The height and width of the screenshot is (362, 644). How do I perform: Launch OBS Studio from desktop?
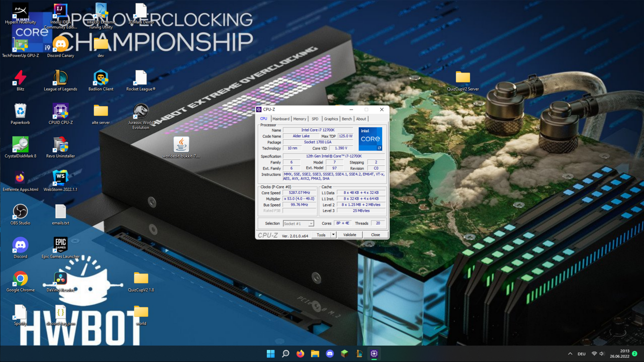(20, 215)
